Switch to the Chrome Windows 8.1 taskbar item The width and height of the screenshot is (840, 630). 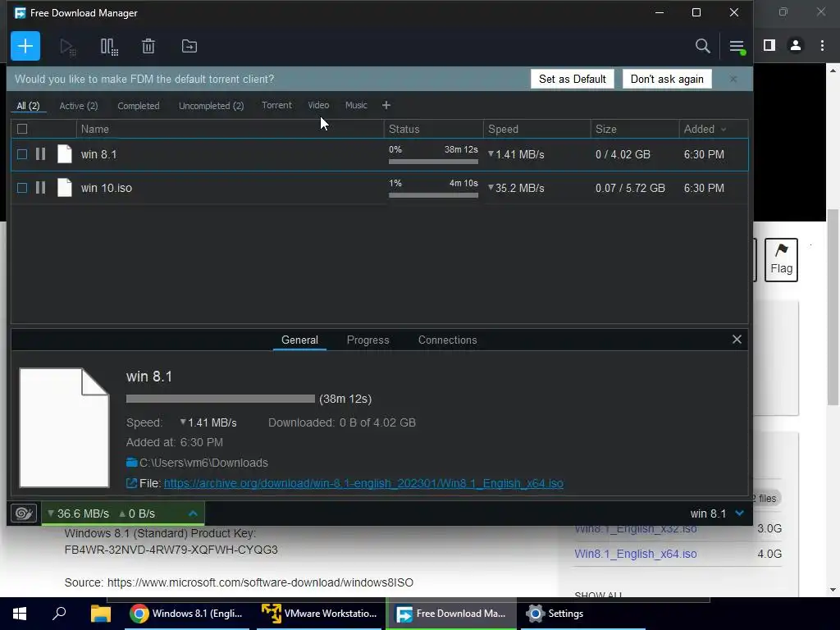click(187, 614)
